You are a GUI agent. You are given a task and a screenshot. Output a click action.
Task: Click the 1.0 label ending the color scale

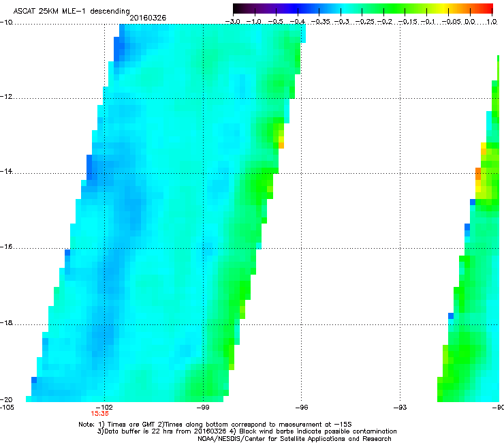click(492, 22)
